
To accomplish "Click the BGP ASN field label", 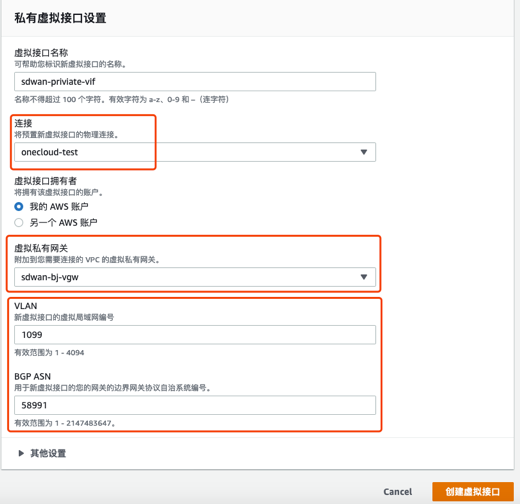I will coord(32,376).
